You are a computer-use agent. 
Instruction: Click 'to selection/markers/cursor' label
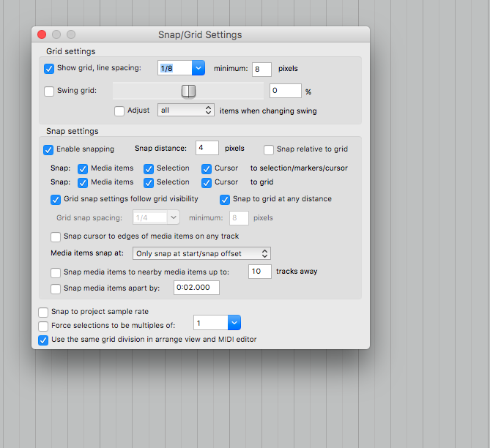point(299,168)
